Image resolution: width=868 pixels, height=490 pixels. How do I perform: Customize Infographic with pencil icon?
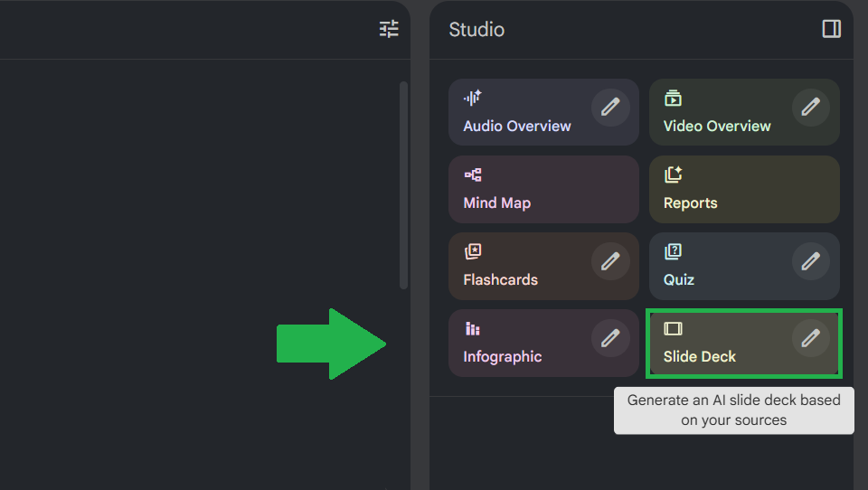[x=610, y=338]
